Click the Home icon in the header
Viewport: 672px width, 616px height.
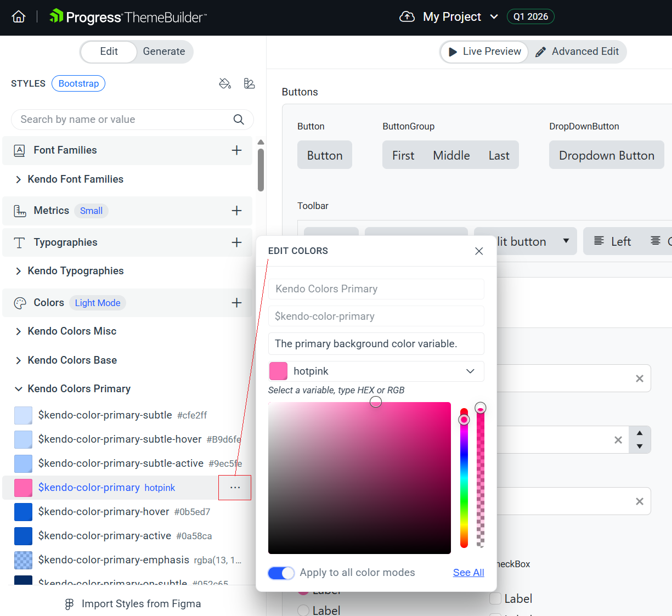[19, 16]
